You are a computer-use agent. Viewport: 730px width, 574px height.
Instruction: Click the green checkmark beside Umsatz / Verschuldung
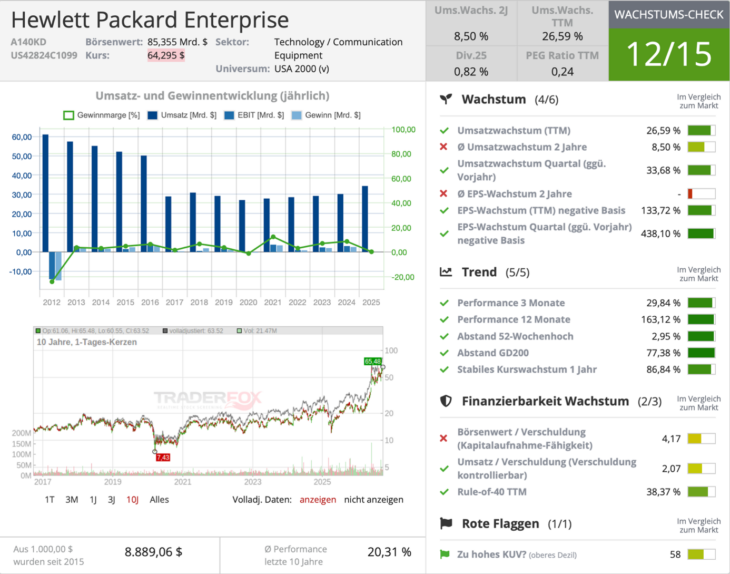click(444, 469)
